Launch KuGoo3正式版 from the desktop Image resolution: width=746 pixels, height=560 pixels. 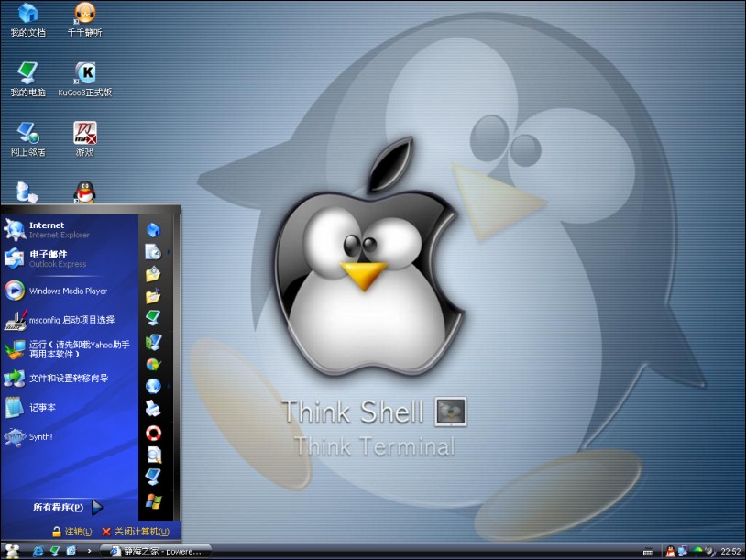click(x=84, y=79)
